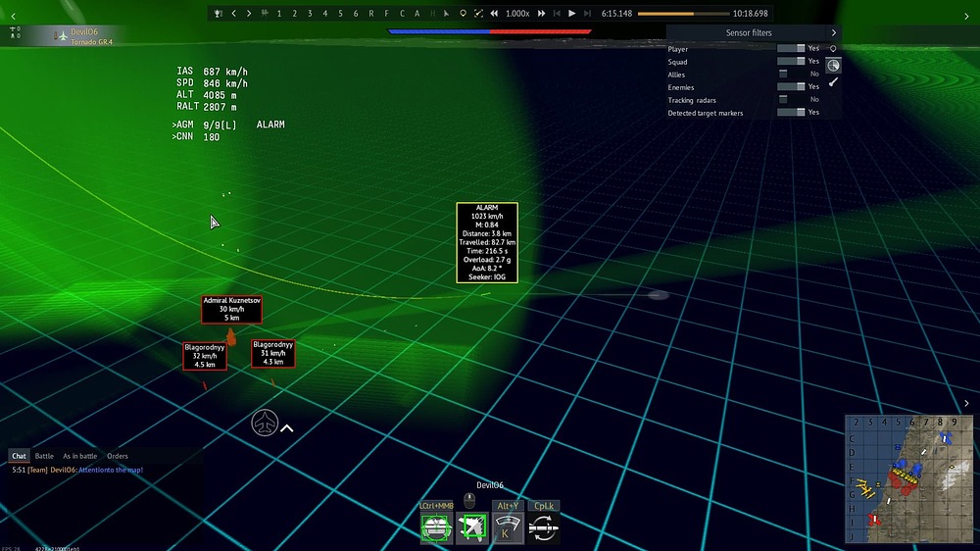
Task: Click the top-right forward arrow
Action: 966,17
